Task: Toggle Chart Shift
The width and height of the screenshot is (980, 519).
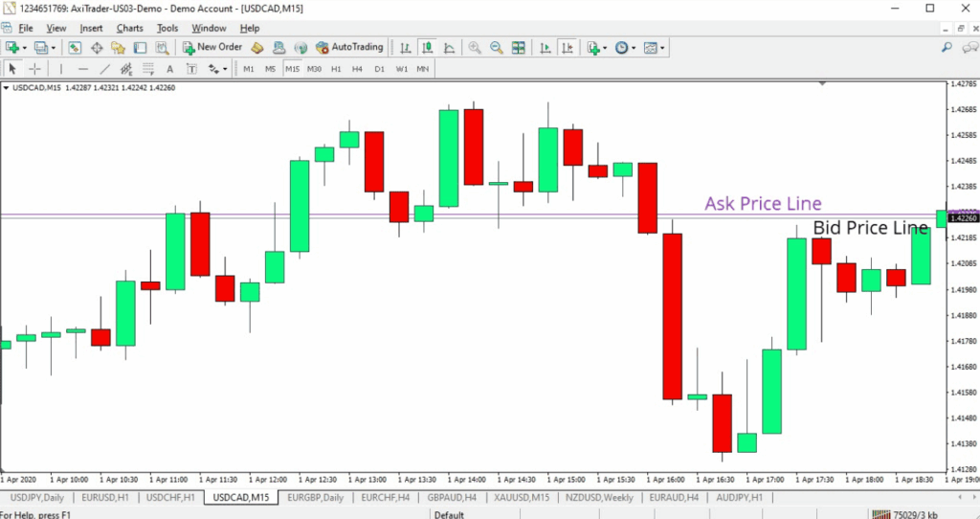Action: 568,48
